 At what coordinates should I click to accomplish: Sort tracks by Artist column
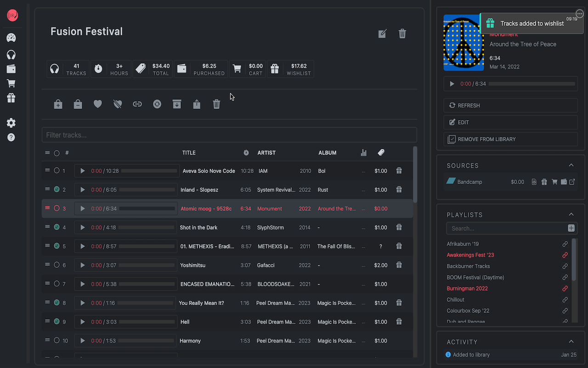[266, 153]
